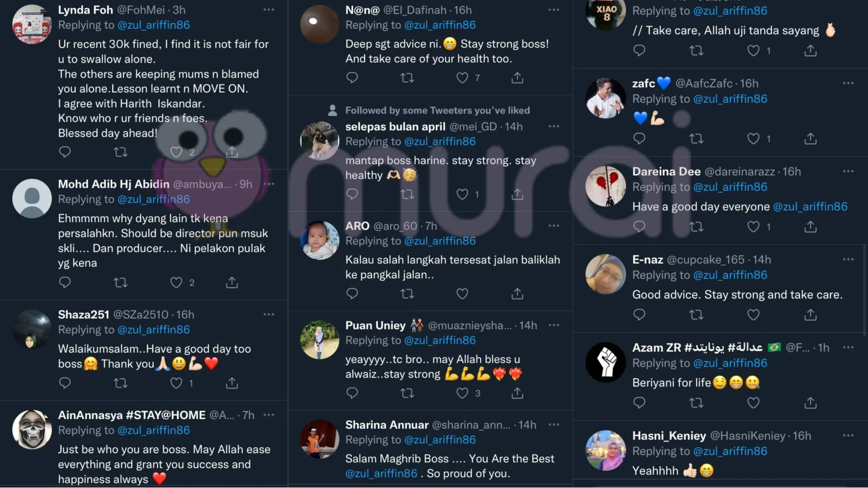Open the @zul_ariffin86 mention in Sharina Annuar's tweet
This screenshot has width=868, height=488.
point(381,474)
